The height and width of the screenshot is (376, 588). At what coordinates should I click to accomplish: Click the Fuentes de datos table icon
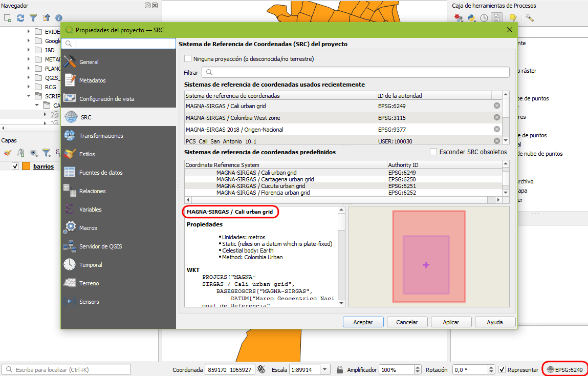click(x=70, y=172)
